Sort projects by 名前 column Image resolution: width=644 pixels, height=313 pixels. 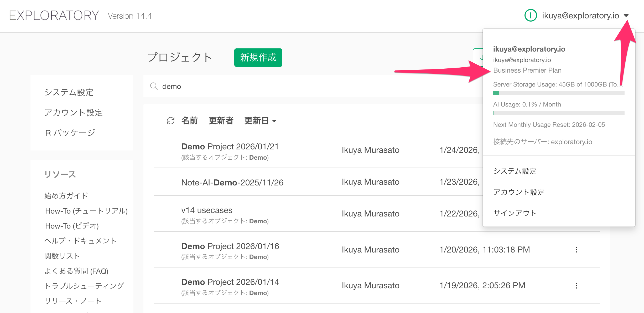(189, 121)
